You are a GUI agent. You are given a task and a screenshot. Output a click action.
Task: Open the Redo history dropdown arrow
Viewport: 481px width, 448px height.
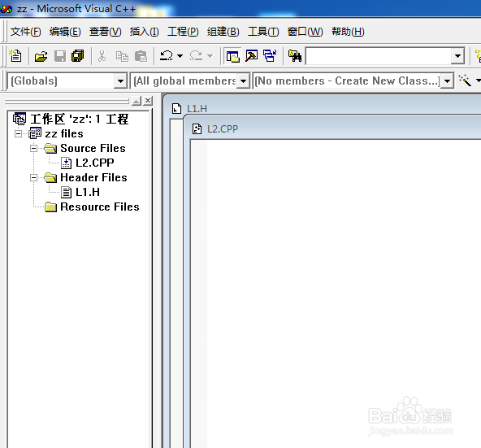point(210,56)
